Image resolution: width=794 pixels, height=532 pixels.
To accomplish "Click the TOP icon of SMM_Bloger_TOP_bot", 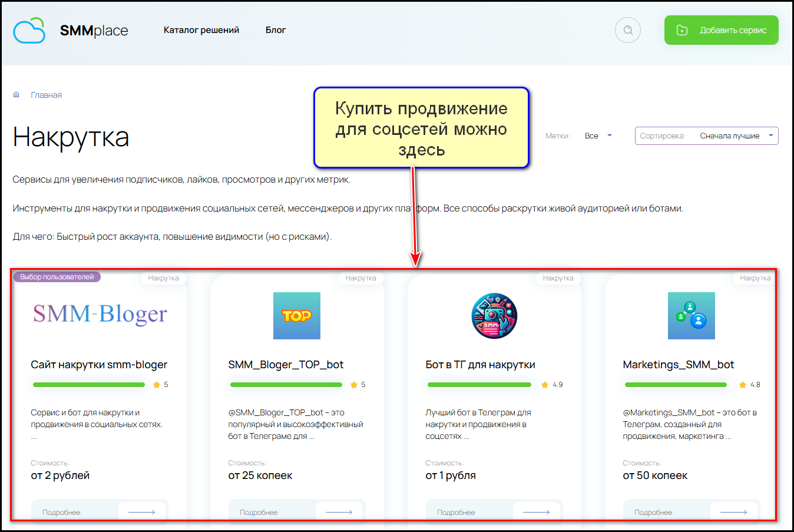I will tap(297, 315).
